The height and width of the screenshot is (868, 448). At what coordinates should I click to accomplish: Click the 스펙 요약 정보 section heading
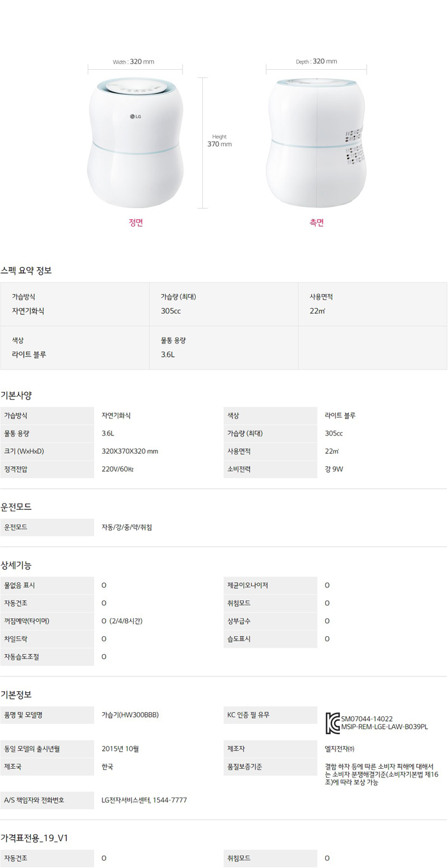(x=26, y=270)
